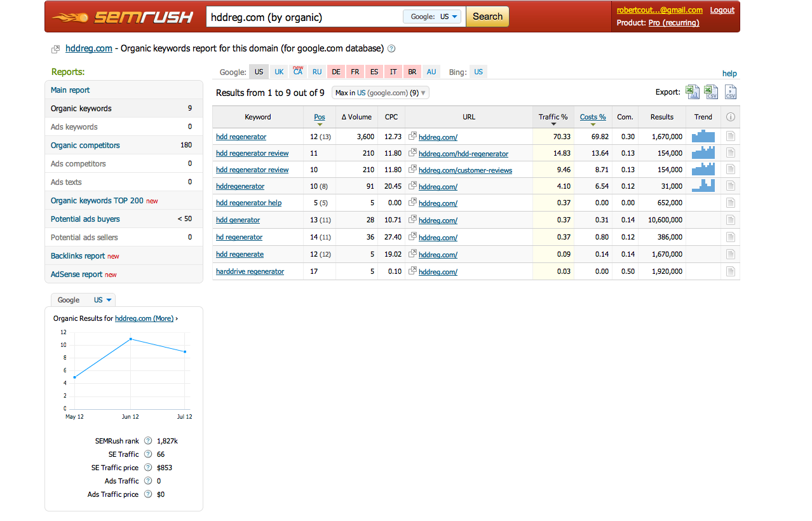Sort the table by Traffic % column

pos(553,117)
